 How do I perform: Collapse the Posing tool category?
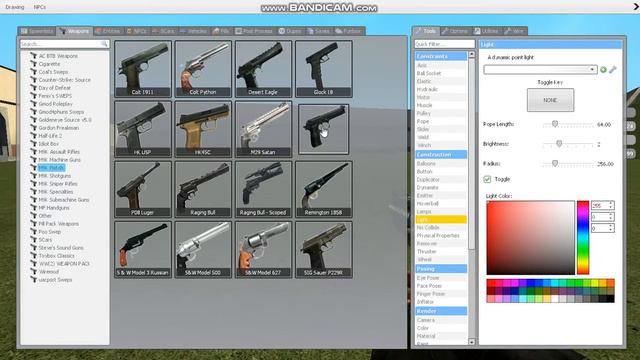(x=441, y=269)
